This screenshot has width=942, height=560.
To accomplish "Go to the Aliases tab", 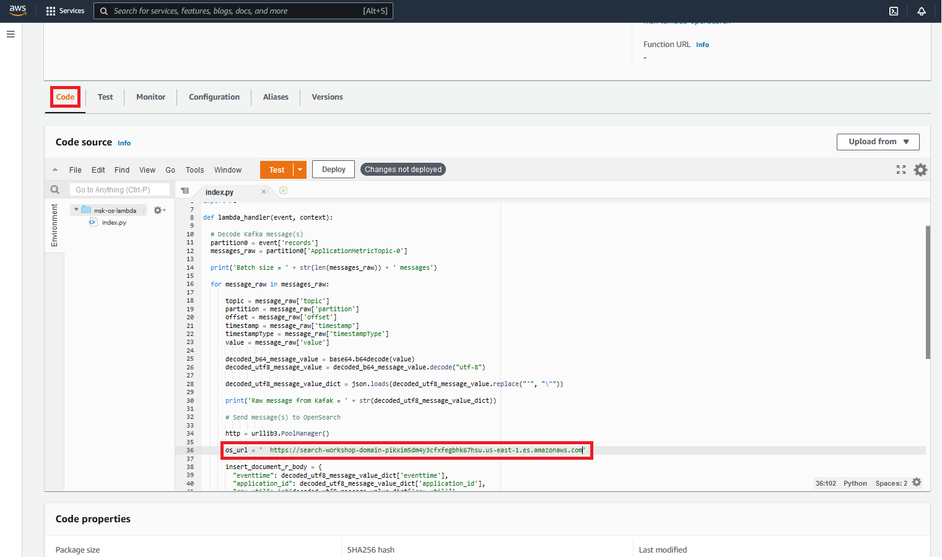I will click(276, 97).
